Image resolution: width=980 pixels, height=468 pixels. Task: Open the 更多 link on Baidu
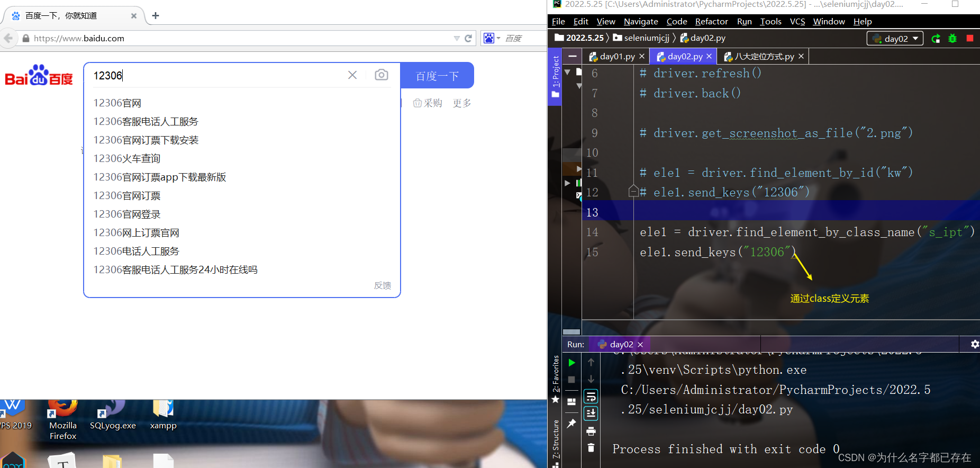(x=462, y=103)
